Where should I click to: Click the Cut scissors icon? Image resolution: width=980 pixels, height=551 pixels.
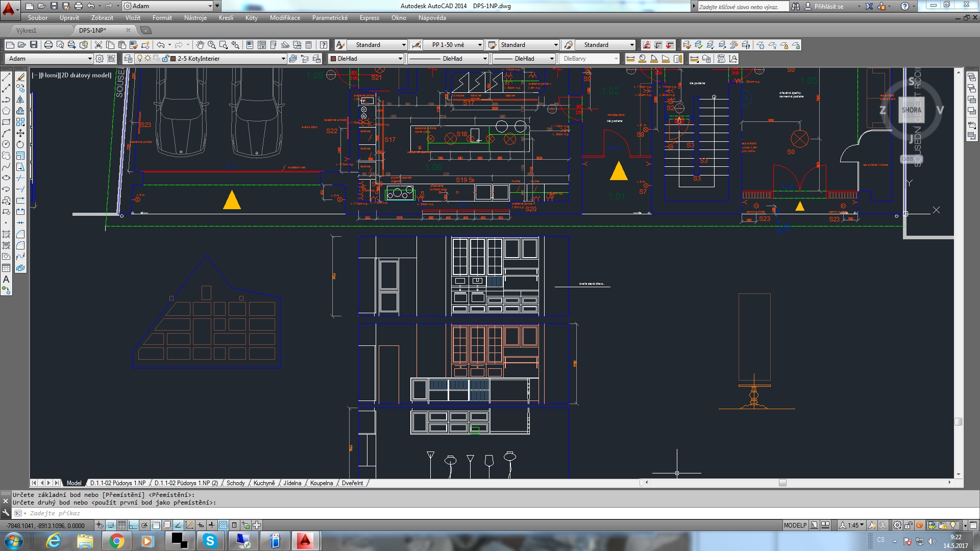click(x=99, y=45)
